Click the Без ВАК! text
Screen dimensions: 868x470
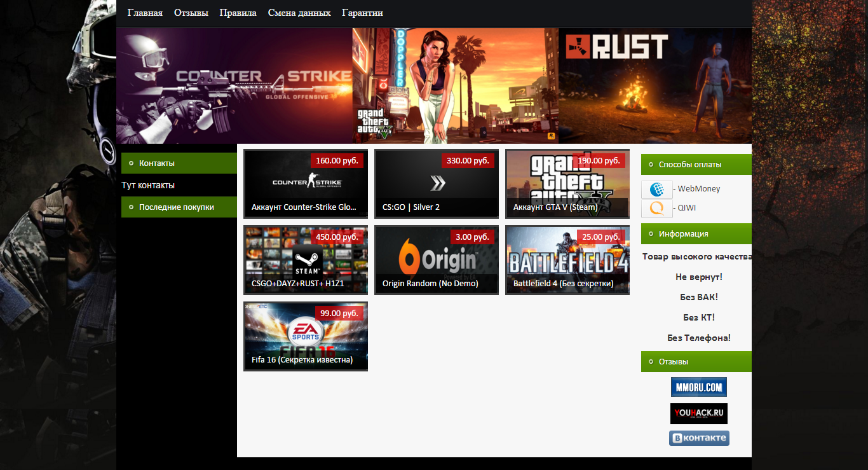(699, 298)
